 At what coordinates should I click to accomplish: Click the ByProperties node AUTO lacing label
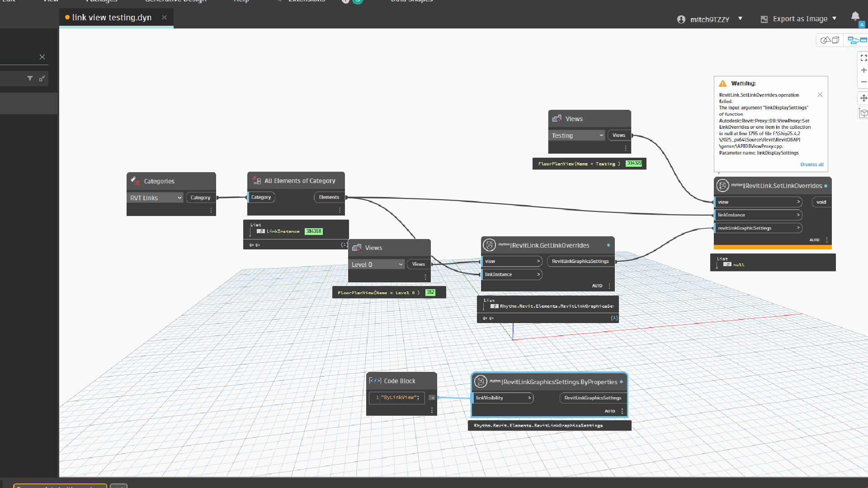[609, 411]
